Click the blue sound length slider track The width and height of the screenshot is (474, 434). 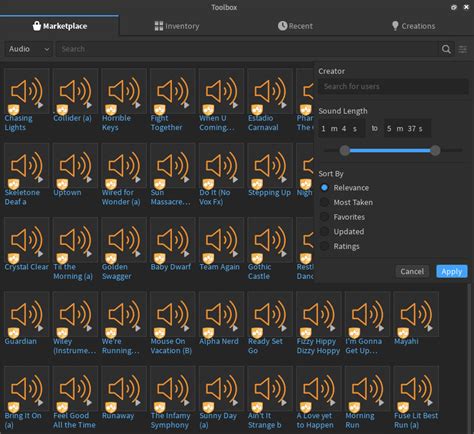point(390,150)
